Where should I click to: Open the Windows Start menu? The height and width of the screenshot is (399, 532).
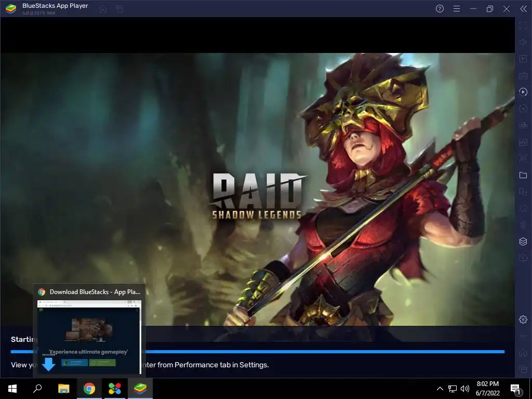click(x=12, y=389)
